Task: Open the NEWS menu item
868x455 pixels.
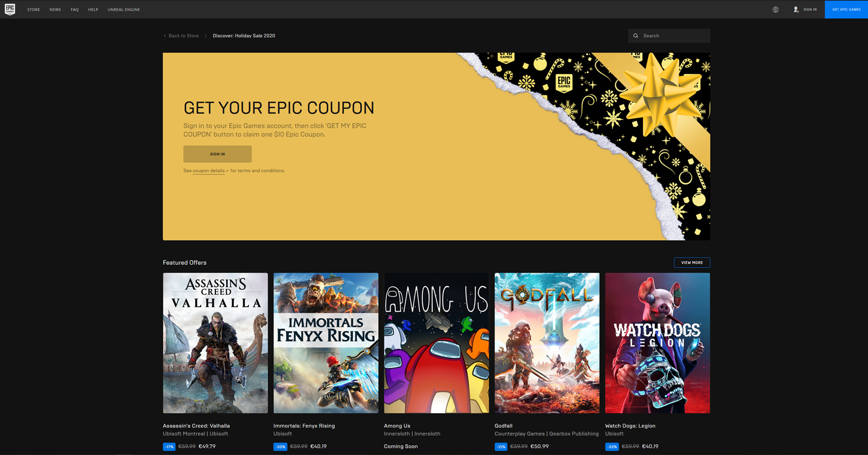Action: [55, 9]
